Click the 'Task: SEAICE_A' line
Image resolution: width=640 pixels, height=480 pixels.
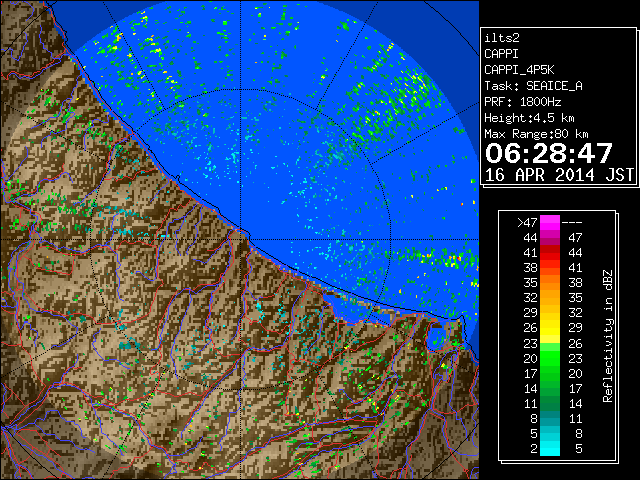(x=533, y=86)
